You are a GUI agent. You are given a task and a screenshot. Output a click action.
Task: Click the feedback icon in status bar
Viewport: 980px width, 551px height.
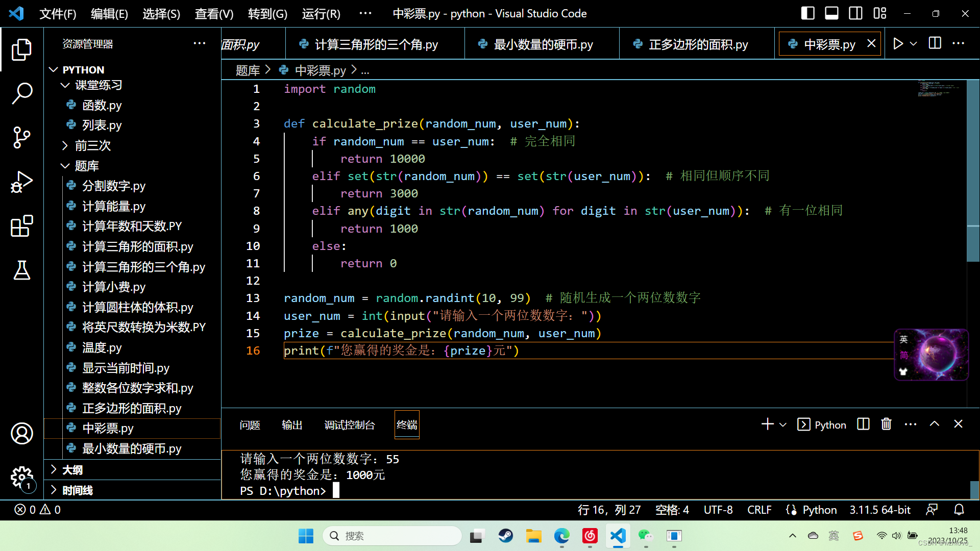(932, 510)
